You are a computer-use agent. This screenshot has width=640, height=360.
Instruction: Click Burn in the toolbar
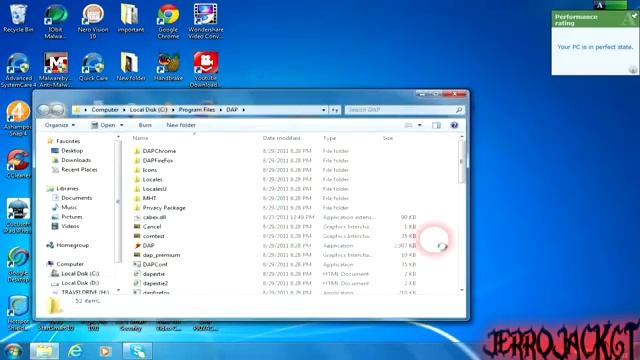click(145, 125)
